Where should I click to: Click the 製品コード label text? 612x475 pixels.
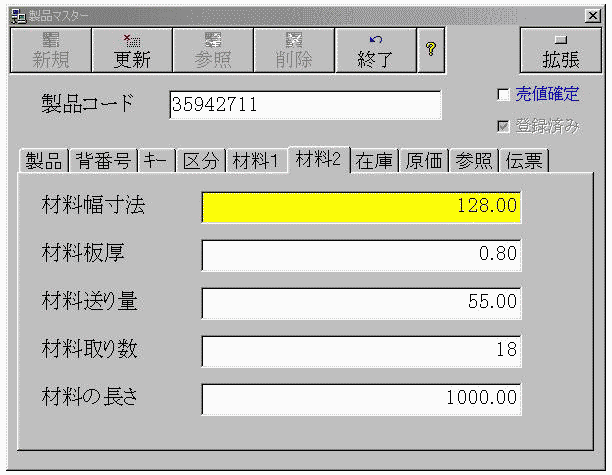(88, 103)
